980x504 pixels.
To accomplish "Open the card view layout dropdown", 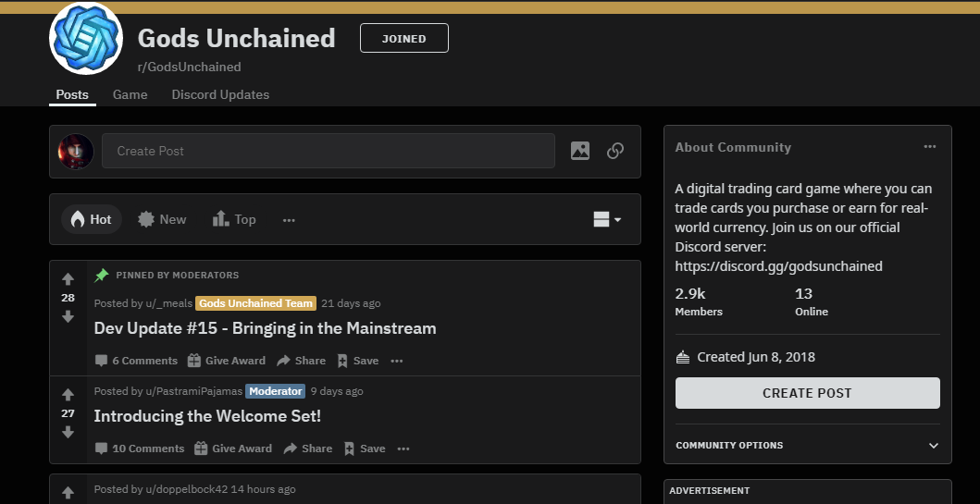I will click(x=607, y=219).
